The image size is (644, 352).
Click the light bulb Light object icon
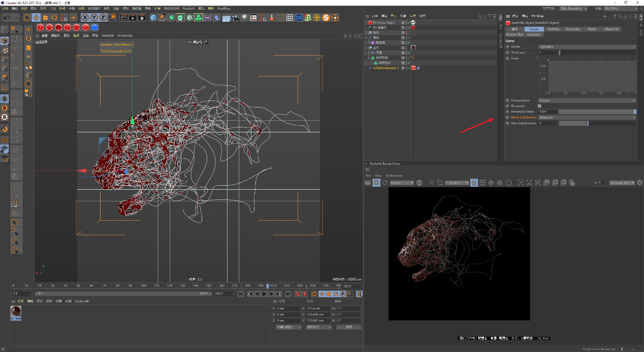(x=244, y=18)
